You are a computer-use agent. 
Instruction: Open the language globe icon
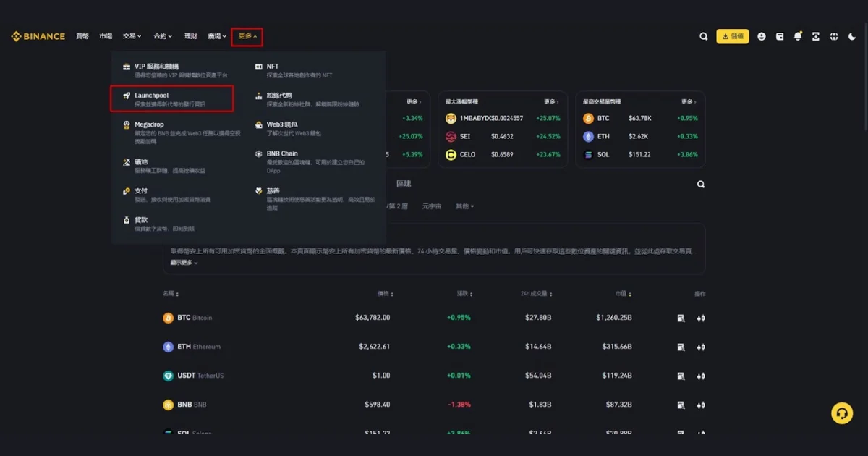834,36
